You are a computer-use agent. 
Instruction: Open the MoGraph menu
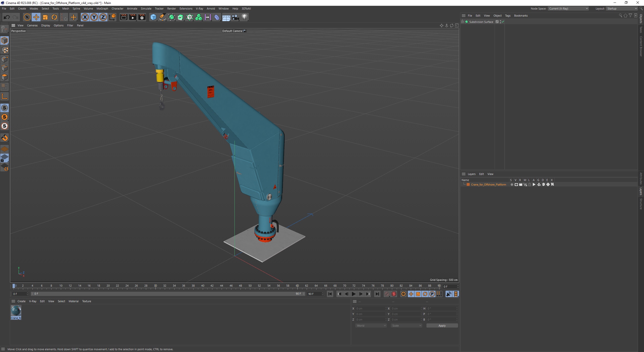coord(102,9)
